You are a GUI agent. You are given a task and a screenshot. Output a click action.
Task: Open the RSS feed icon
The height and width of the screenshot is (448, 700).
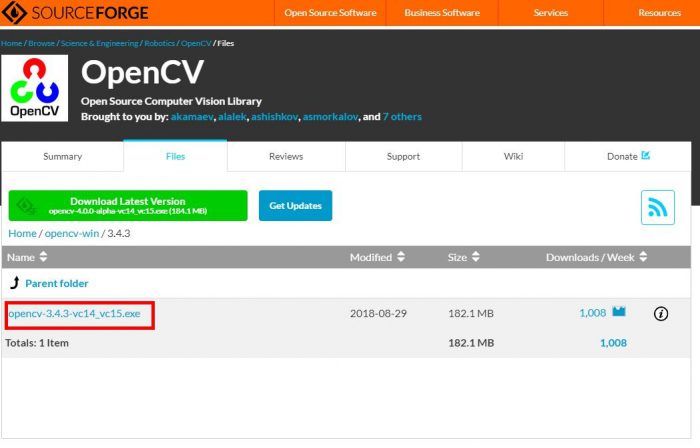[x=657, y=207]
